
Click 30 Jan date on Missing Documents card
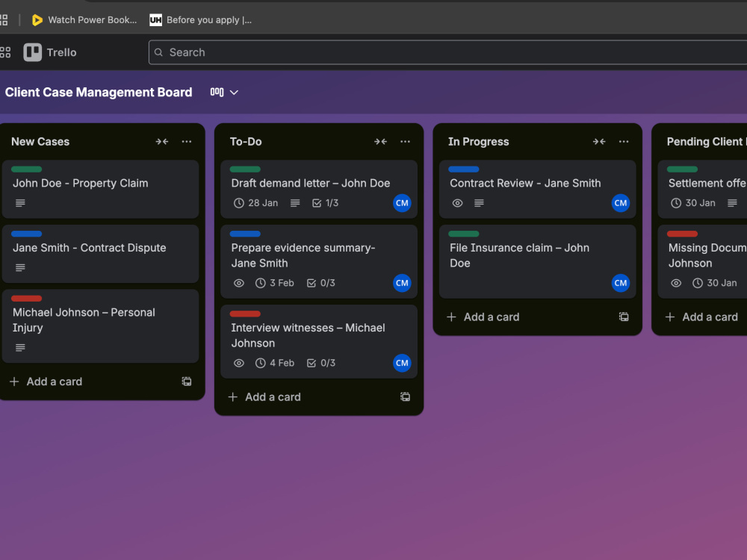pos(715,283)
